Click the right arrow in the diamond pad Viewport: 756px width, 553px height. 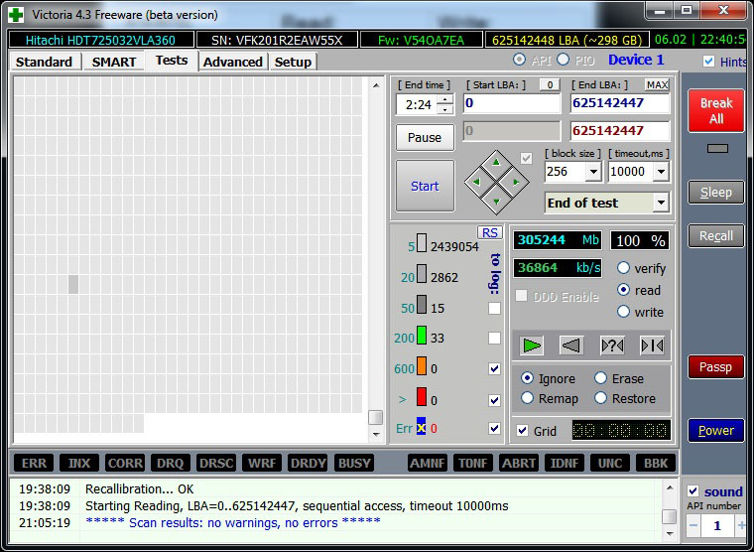[516, 182]
